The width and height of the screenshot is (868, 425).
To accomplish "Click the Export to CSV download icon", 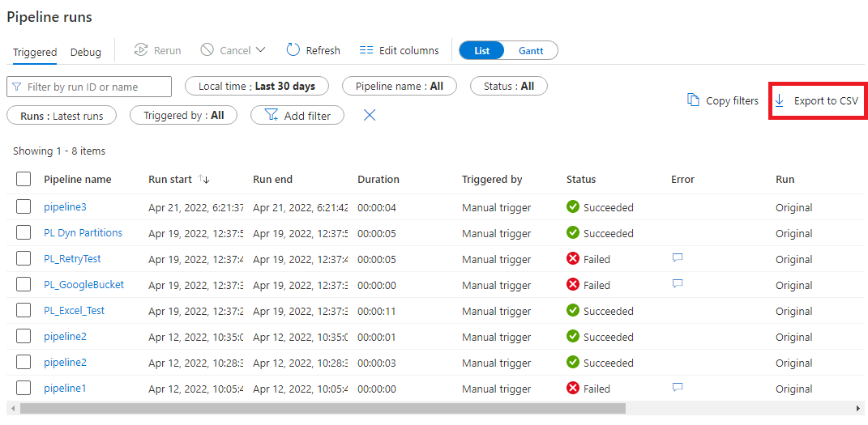I will [x=780, y=101].
